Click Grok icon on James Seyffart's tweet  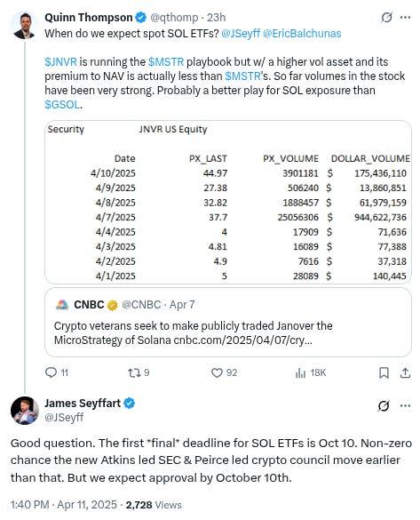[384, 405]
